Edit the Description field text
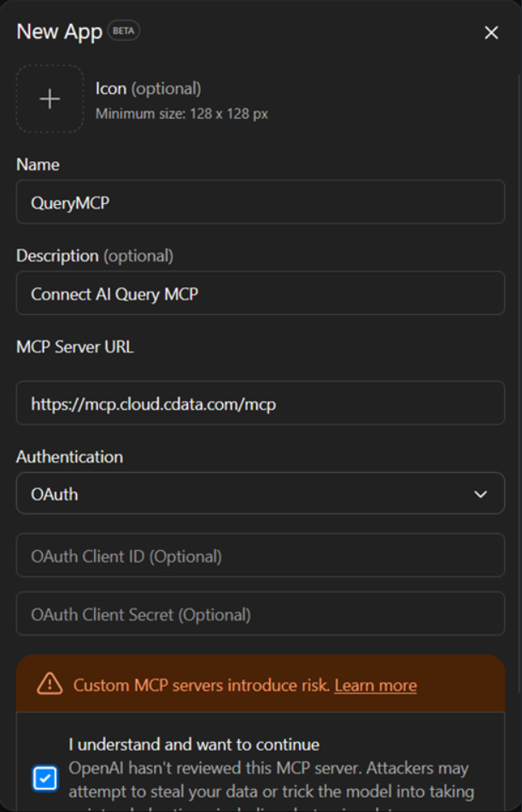This screenshot has width=522, height=812. [261, 293]
